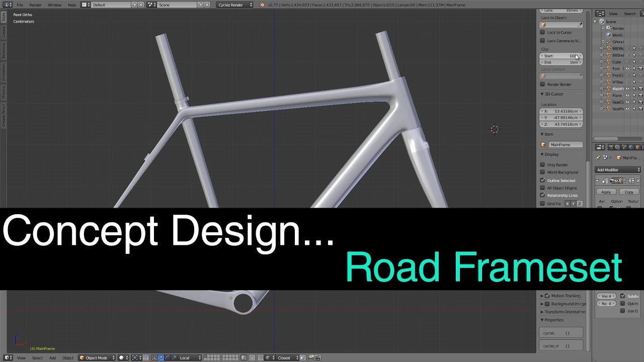644x362 pixels.
Task: Click the Properties editor type icon
Action: click(600, 147)
